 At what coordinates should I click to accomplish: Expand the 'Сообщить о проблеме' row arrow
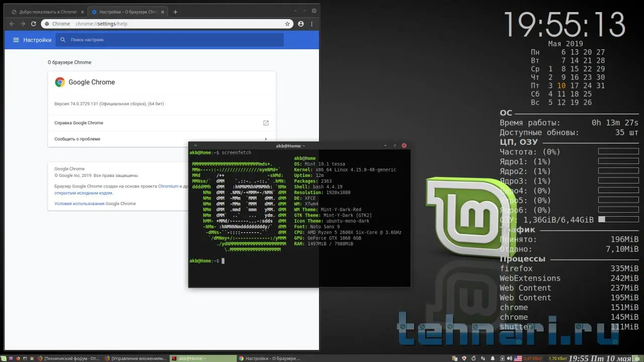[266, 139]
